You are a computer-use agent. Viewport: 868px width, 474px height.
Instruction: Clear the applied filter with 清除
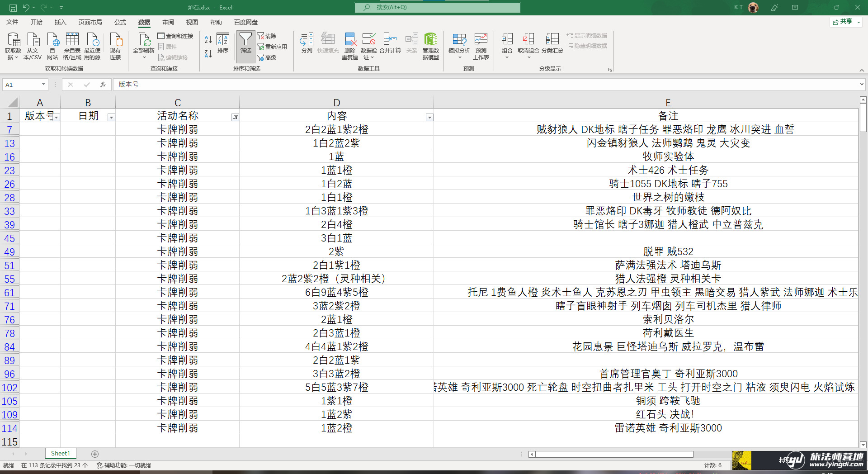pyautogui.click(x=267, y=36)
